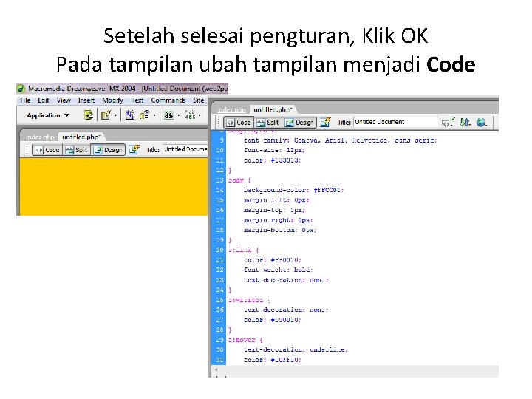Open the Text menu
Screen dimensions: 532x399
(137, 100)
